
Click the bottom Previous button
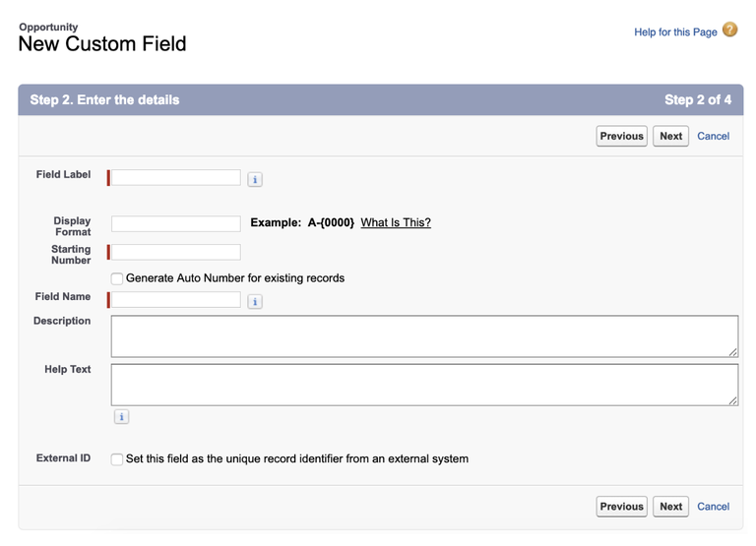(621, 507)
